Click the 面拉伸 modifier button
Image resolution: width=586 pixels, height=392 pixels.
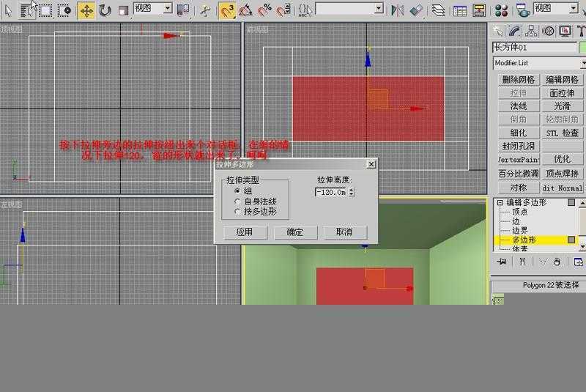point(562,93)
